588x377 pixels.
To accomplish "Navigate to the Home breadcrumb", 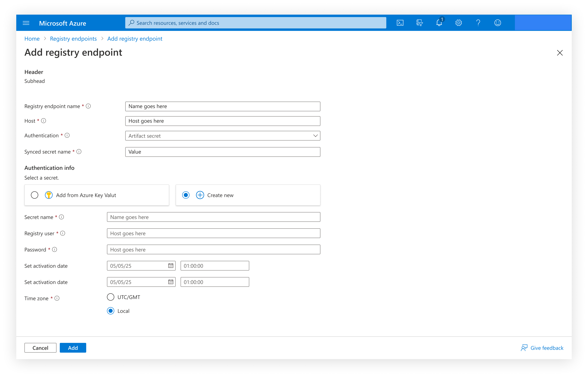I will [32, 39].
